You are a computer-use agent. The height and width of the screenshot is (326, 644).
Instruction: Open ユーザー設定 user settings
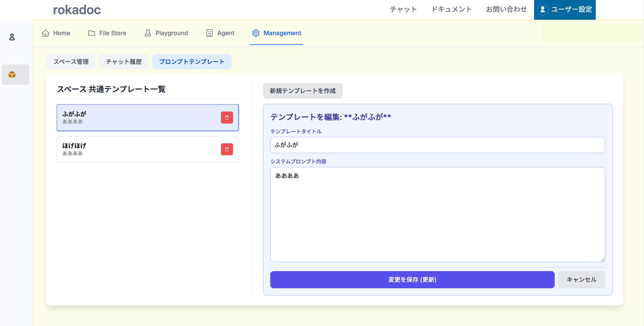(565, 9)
